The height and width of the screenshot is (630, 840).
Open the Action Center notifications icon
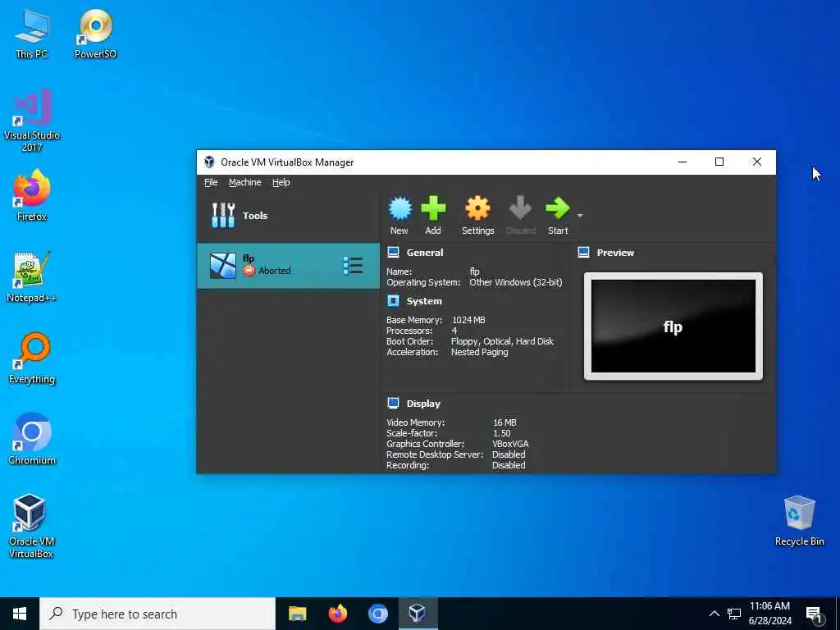814,614
